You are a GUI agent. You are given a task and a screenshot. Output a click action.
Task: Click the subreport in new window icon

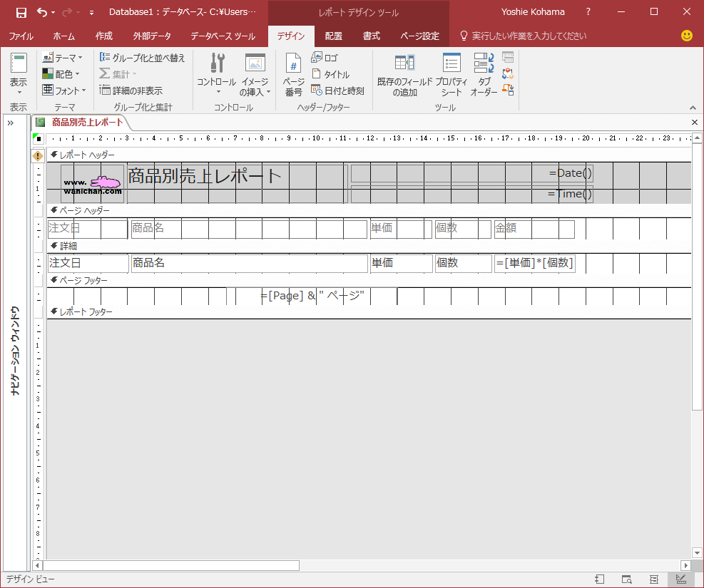click(508, 58)
